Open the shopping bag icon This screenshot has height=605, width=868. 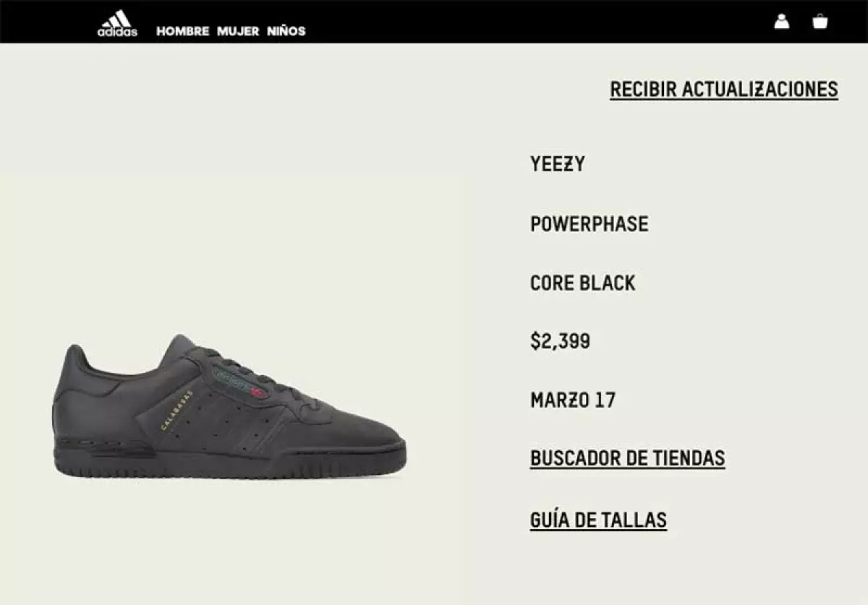click(x=820, y=21)
